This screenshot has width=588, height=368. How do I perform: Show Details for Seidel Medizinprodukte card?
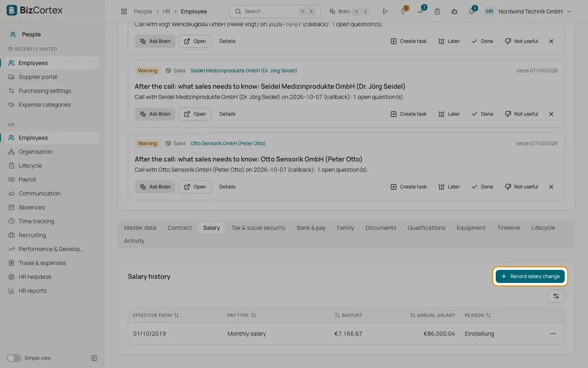(227, 114)
